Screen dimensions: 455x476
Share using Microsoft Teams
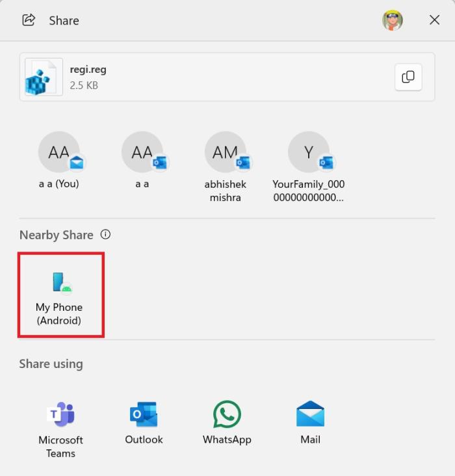(60, 414)
